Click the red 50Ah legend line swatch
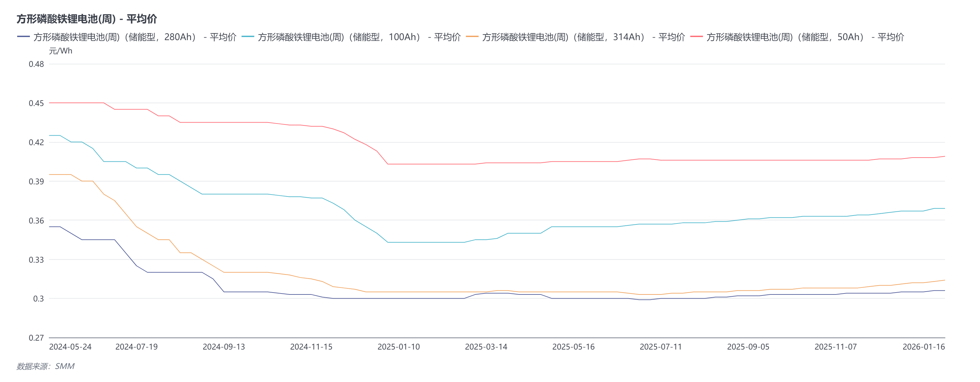This screenshot has width=980, height=382. tap(696, 37)
